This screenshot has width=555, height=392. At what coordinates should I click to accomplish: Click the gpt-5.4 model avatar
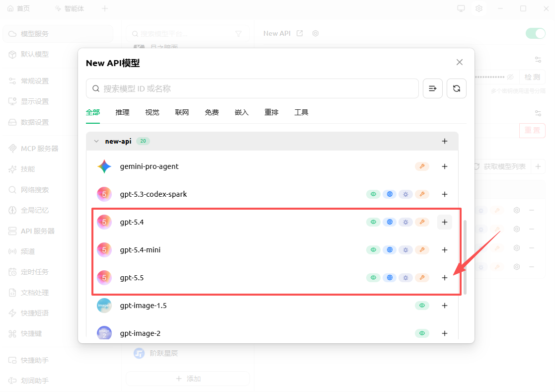(x=104, y=222)
